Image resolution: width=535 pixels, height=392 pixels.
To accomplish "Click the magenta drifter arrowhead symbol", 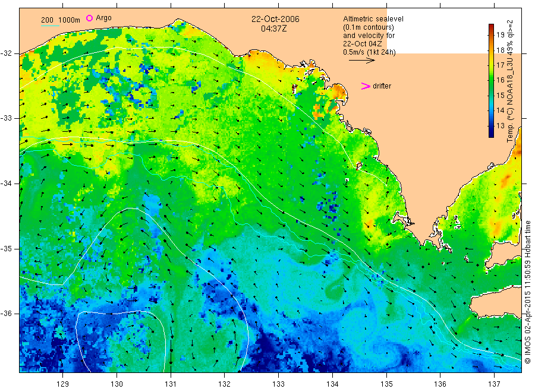I will [x=366, y=86].
